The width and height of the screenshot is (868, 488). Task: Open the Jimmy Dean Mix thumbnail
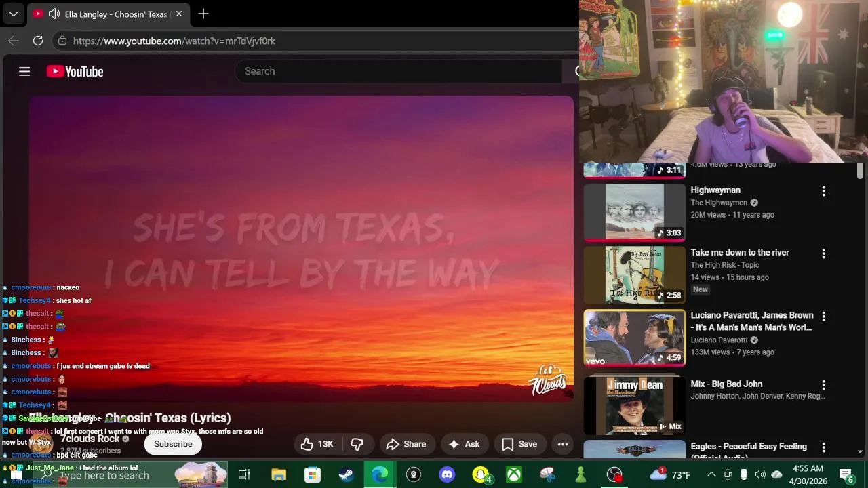pos(635,405)
